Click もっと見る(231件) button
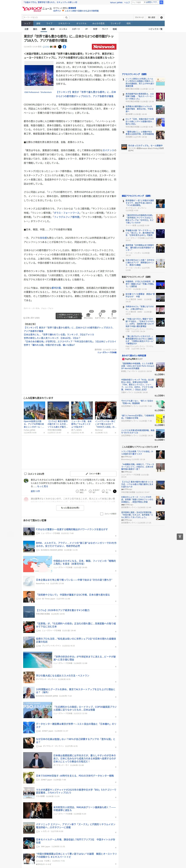 point(70,507)
